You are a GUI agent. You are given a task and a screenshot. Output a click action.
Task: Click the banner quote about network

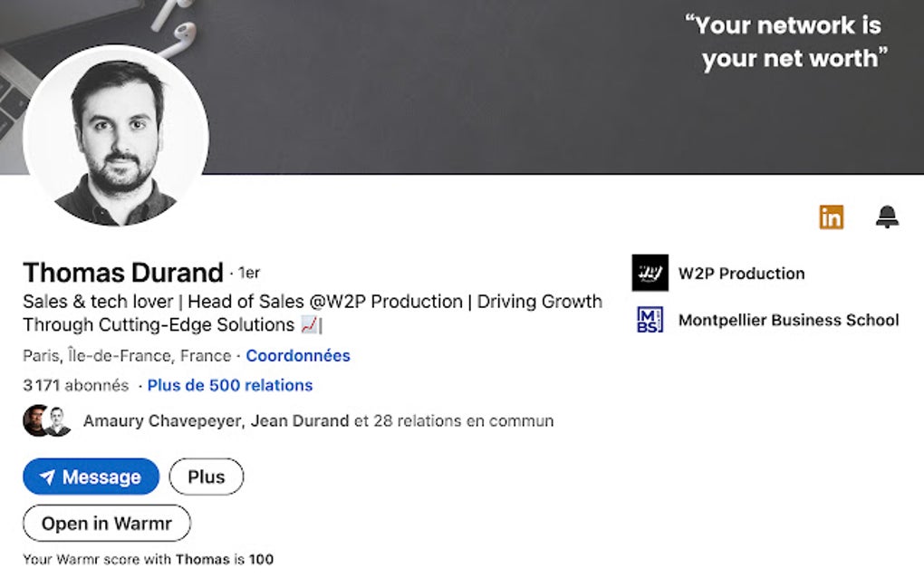[x=786, y=42]
